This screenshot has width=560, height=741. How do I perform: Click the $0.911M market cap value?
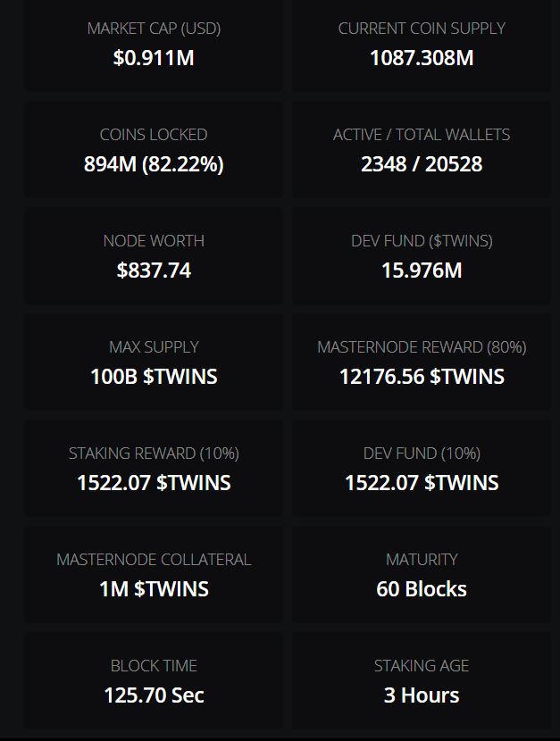click(154, 58)
